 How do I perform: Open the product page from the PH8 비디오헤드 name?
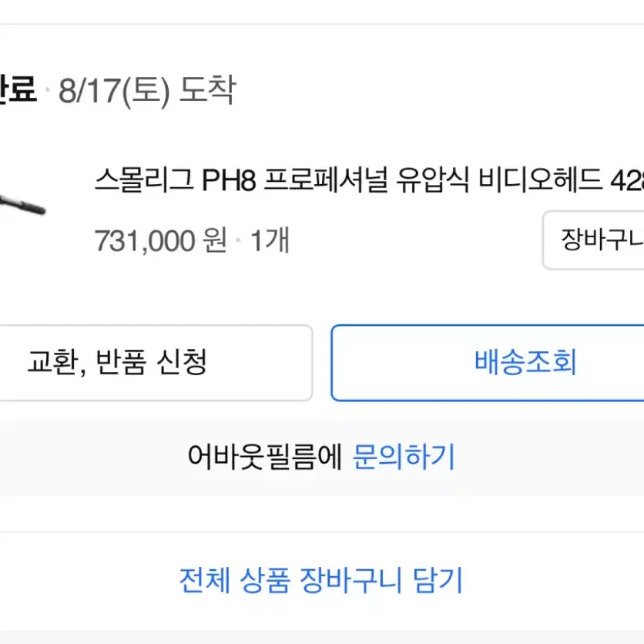369,180
